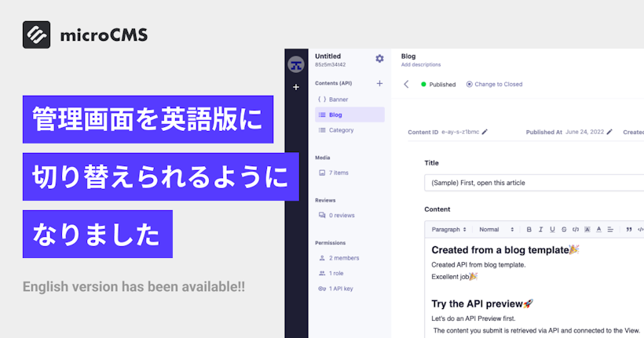The width and height of the screenshot is (644, 338).
Task: Toggle strikethrough formatting in editor
Action: click(564, 230)
